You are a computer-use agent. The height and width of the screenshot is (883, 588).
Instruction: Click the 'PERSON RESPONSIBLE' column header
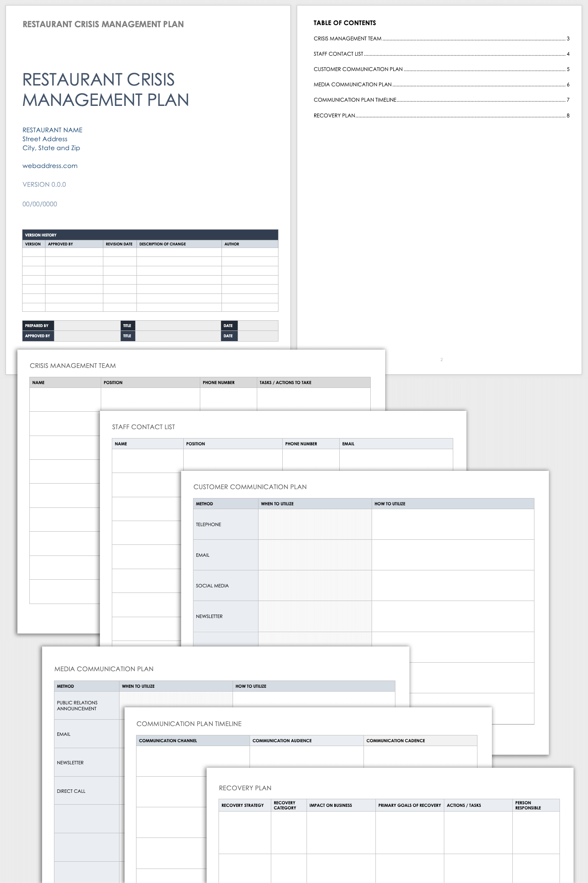click(536, 805)
